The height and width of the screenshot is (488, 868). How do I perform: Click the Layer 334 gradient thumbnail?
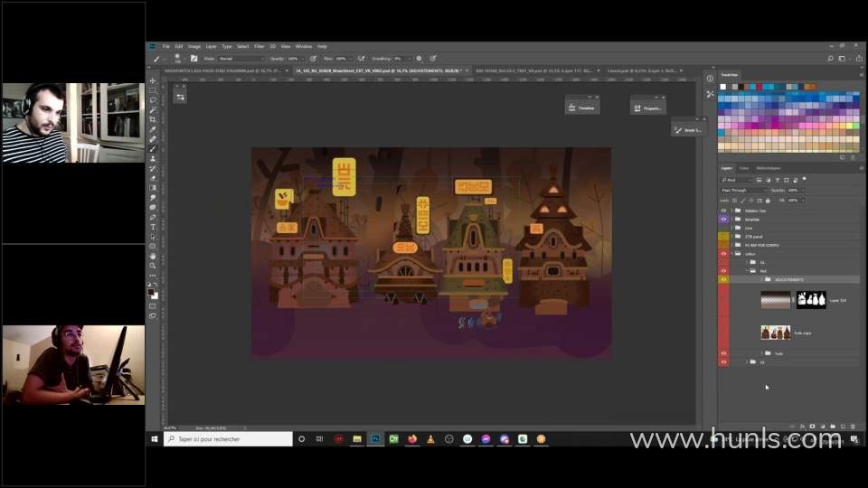coord(776,300)
